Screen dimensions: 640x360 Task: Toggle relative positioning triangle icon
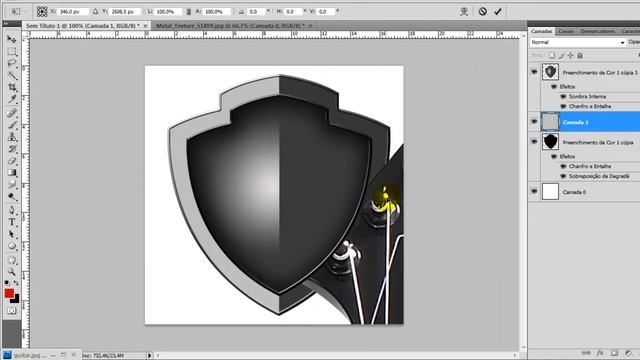pos(96,11)
